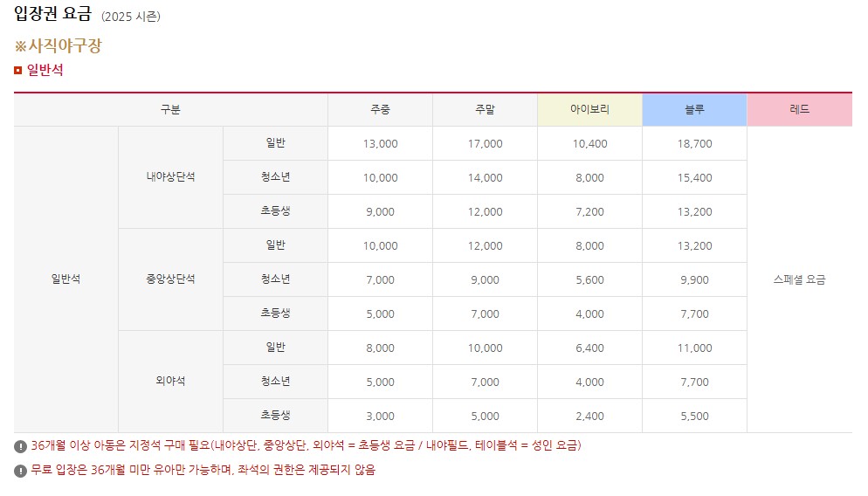Click the 구분 column header

click(x=170, y=110)
